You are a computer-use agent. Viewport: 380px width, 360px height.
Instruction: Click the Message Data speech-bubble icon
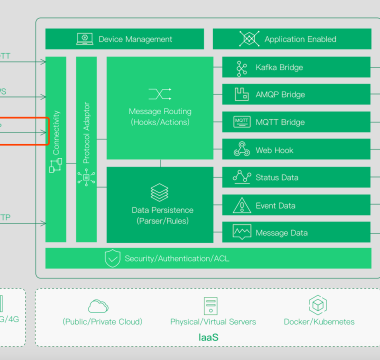tap(242, 232)
